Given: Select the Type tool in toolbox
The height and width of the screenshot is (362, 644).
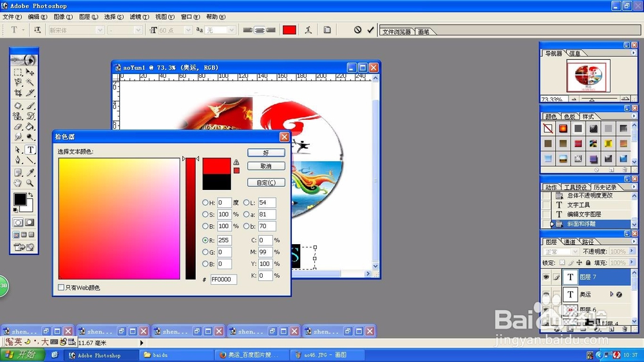Looking at the screenshot, I should 30,149.
